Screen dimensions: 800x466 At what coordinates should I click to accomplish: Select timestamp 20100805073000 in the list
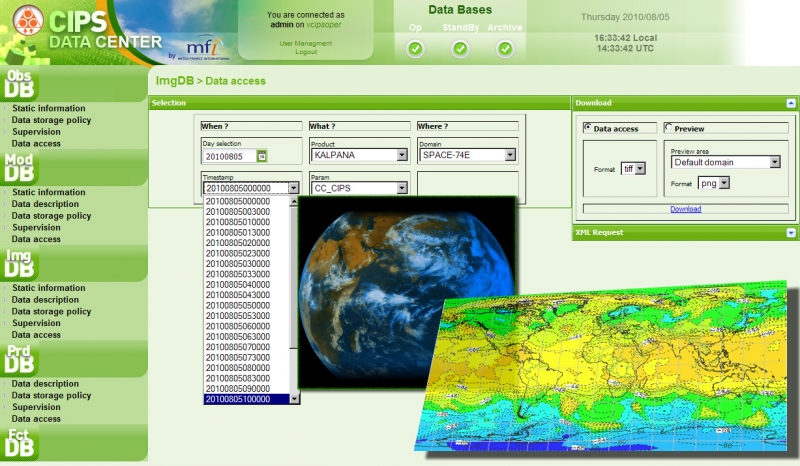[246, 357]
